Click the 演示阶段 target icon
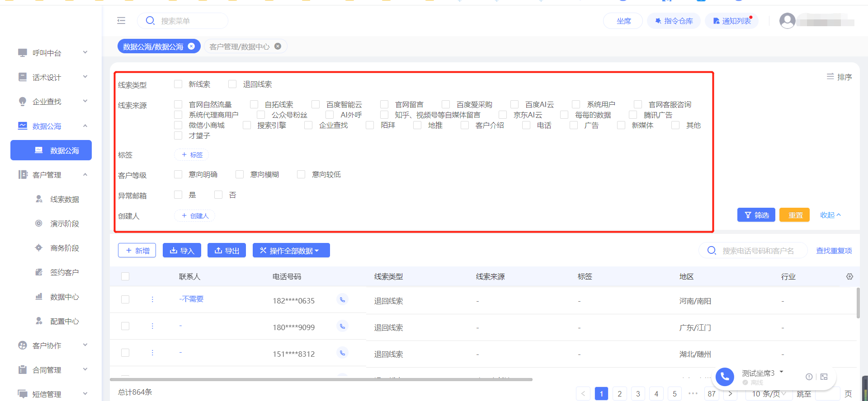 39,223
